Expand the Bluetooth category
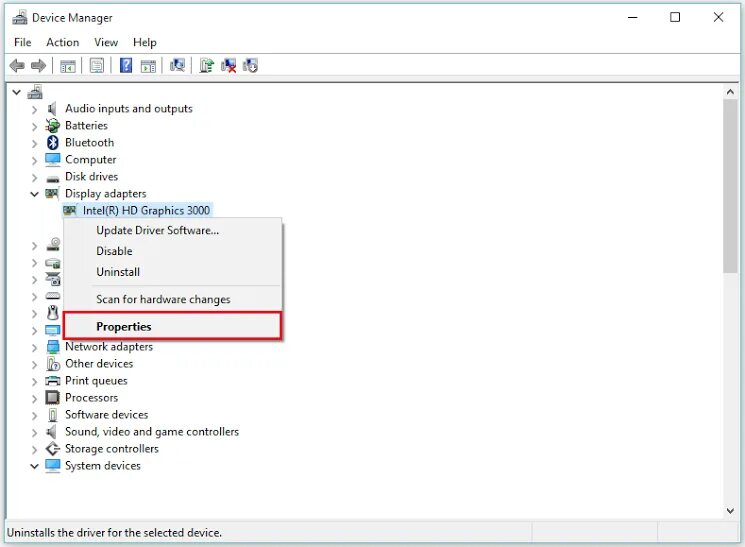The height and width of the screenshot is (547, 745). [34, 144]
